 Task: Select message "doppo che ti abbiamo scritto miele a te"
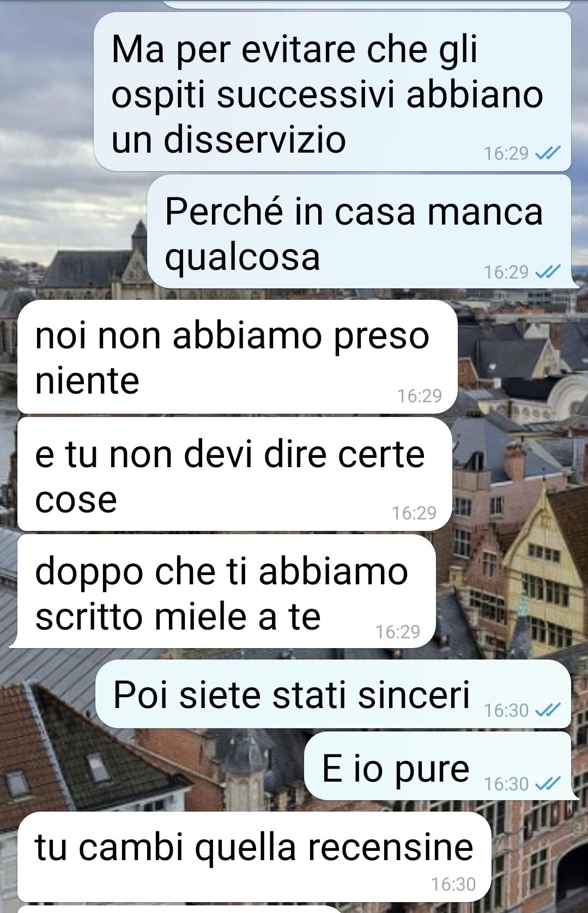pyautogui.click(x=227, y=591)
